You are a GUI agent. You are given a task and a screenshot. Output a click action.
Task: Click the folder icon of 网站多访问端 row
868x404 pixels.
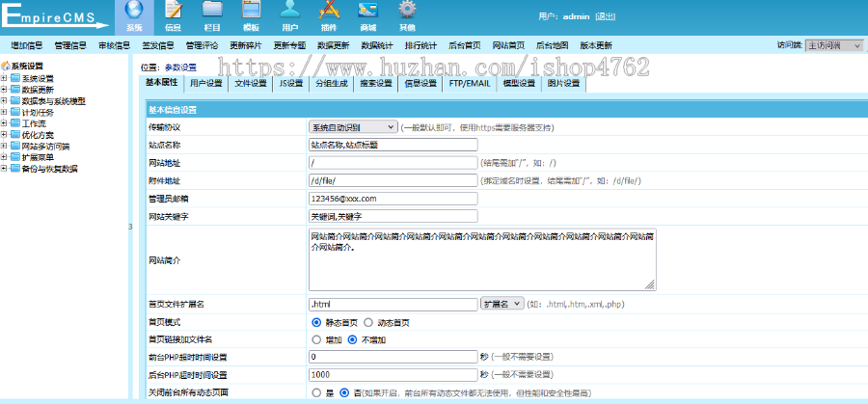[x=14, y=147]
